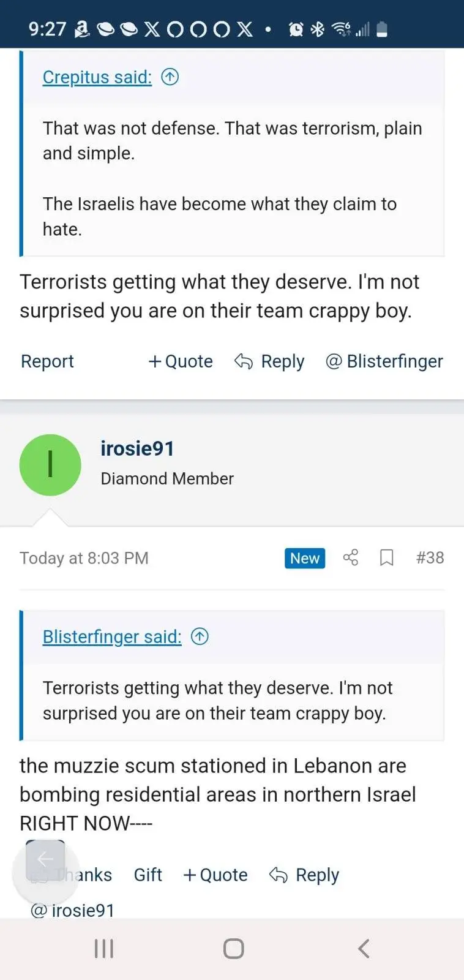
Task: Add Blisterfinger's post to multi-quote
Action: 181,361
